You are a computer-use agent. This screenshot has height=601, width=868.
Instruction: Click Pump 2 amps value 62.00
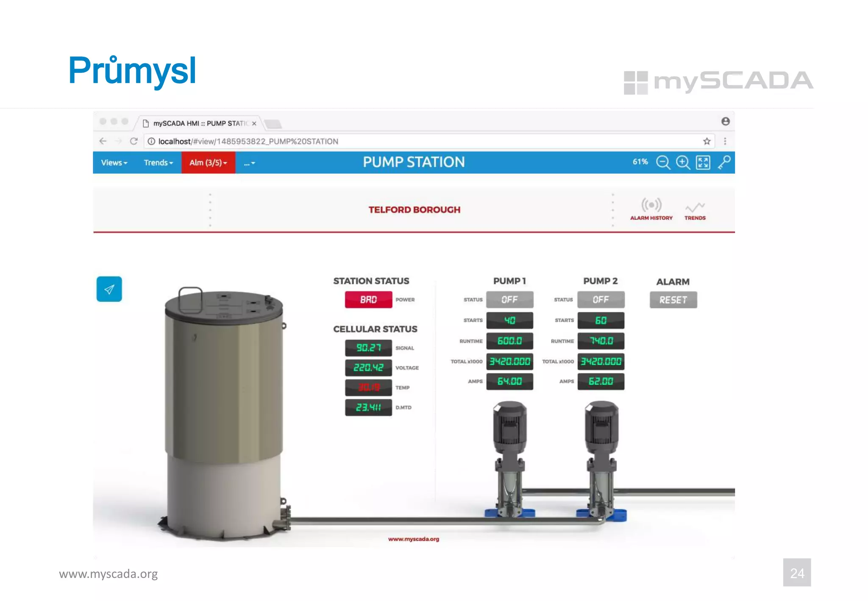[x=601, y=381]
